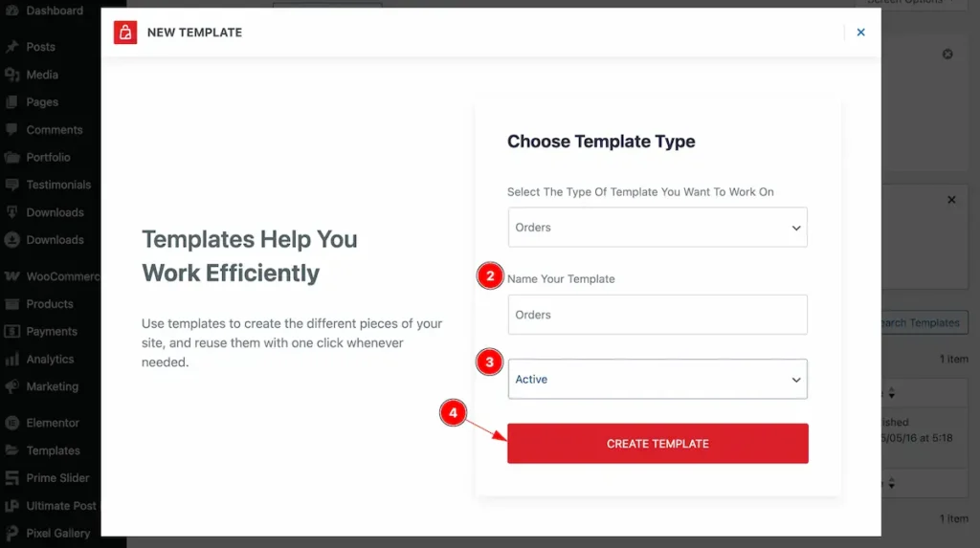
Task: Open the Products menu item
Action: pyautogui.click(x=50, y=304)
